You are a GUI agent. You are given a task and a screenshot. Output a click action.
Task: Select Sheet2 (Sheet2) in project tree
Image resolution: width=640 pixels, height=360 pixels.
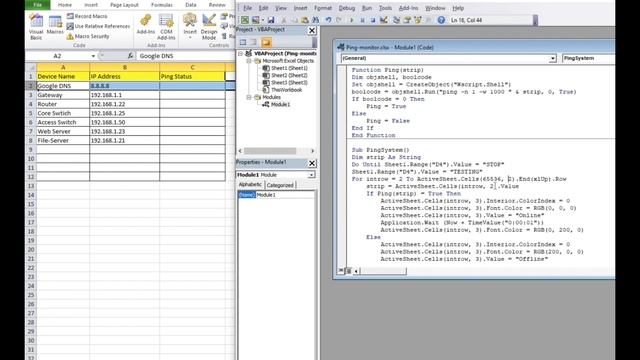click(289, 76)
